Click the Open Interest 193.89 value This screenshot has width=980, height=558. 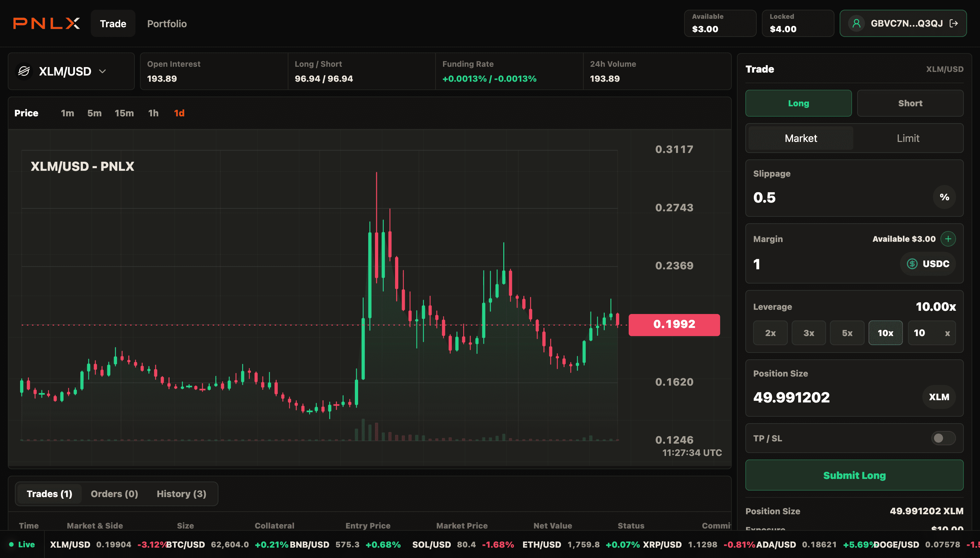click(x=162, y=78)
